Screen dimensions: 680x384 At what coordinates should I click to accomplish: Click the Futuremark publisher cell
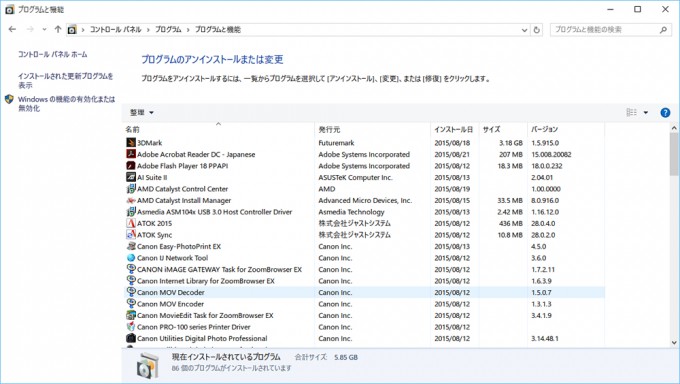pos(336,143)
